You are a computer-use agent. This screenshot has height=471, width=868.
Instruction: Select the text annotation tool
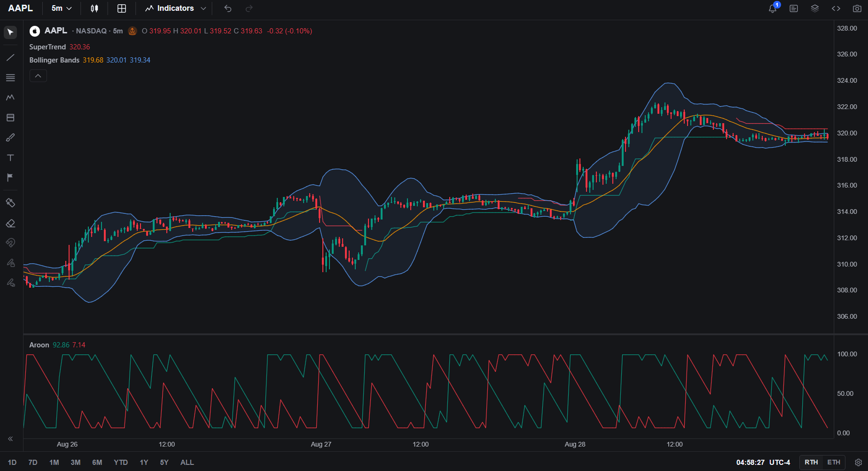(x=10, y=157)
